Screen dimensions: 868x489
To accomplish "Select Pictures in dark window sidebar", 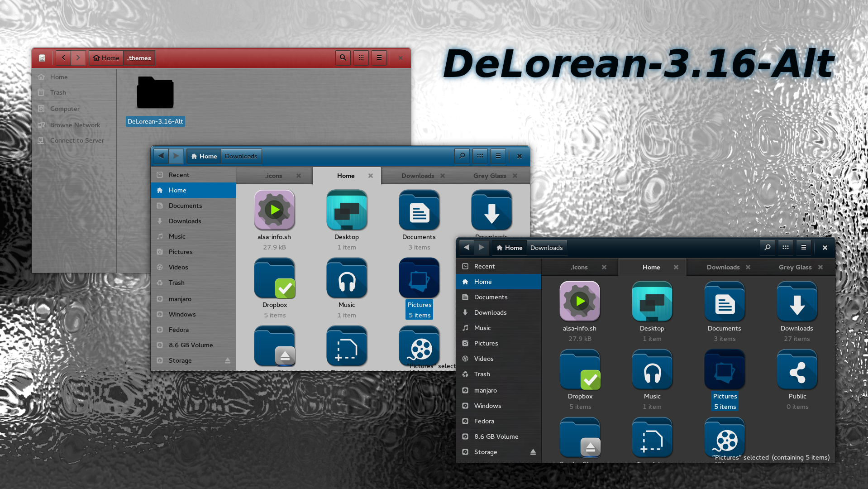I will point(499,343).
